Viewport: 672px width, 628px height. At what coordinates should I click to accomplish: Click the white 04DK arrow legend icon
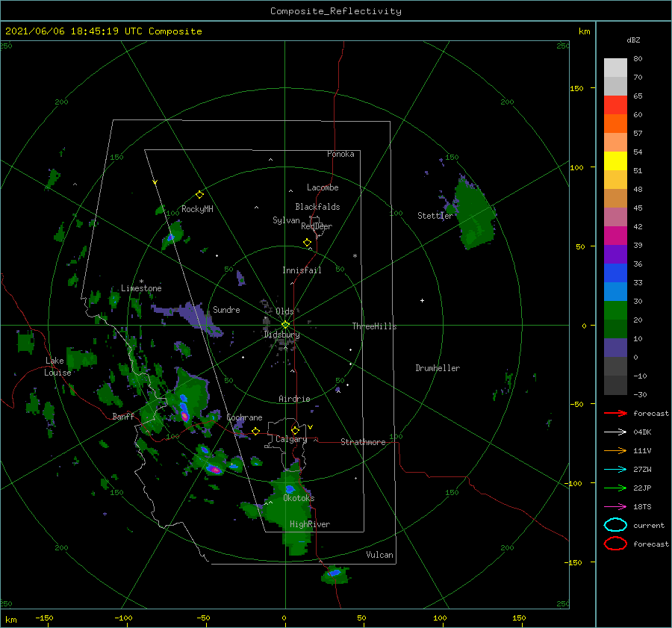click(x=615, y=432)
